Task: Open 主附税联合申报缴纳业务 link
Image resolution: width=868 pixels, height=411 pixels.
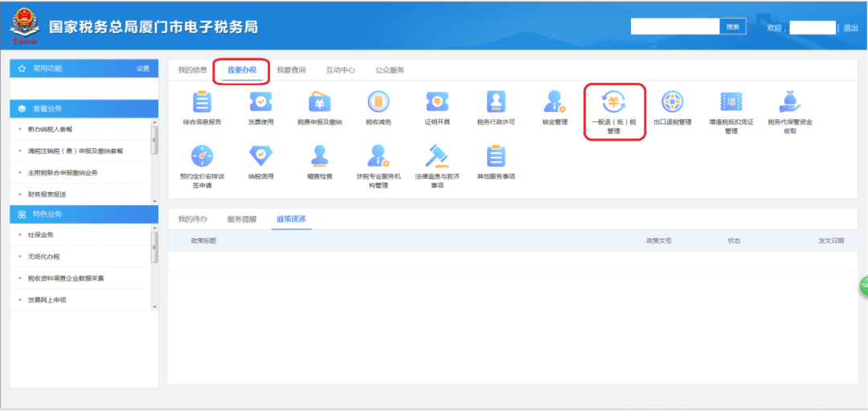Action: coord(62,173)
